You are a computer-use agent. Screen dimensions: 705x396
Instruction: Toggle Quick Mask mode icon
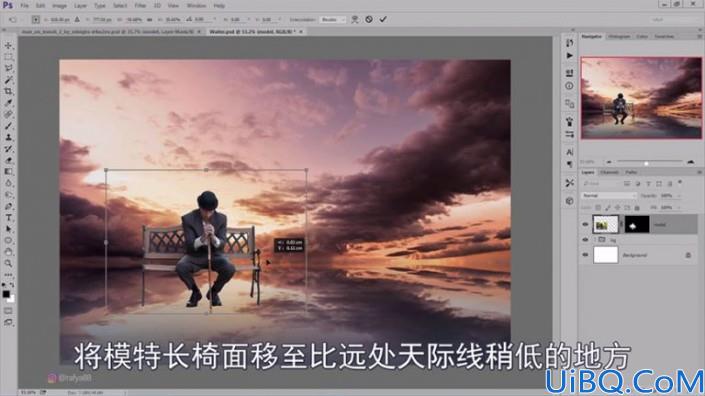click(9, 311)
